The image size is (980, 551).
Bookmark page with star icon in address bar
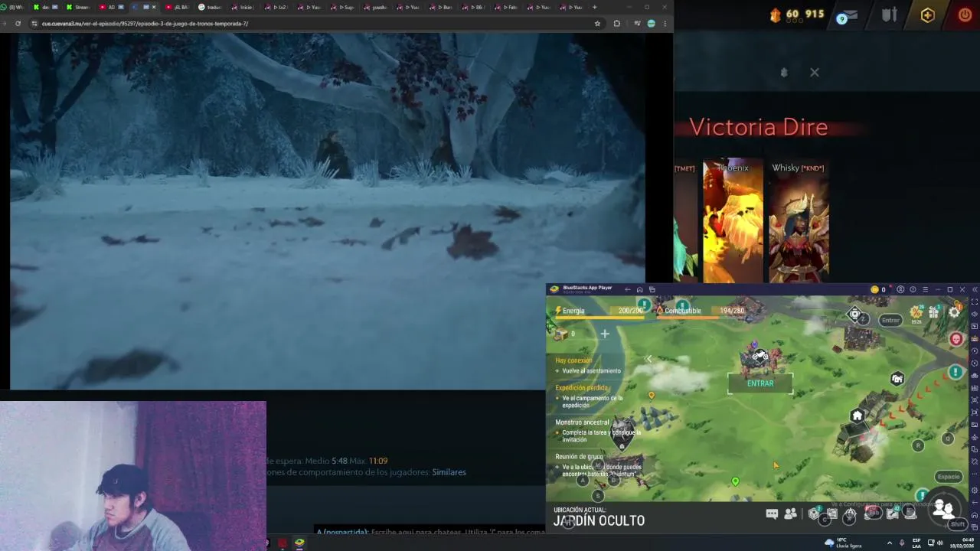[x=597, y=23]
